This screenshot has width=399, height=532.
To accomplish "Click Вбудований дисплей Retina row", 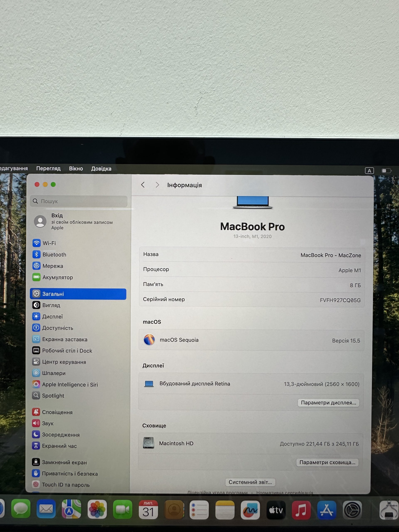I will [x=251, y=384].
